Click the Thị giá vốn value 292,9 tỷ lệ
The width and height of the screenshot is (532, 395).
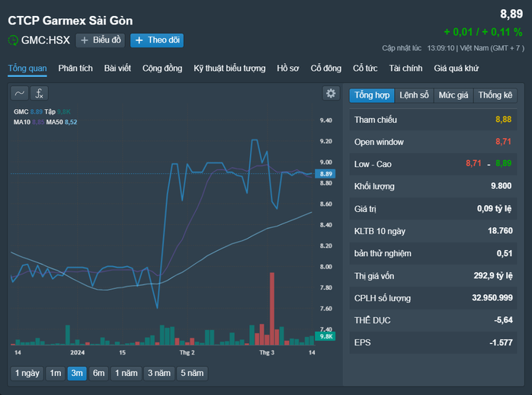pos(493,275)
